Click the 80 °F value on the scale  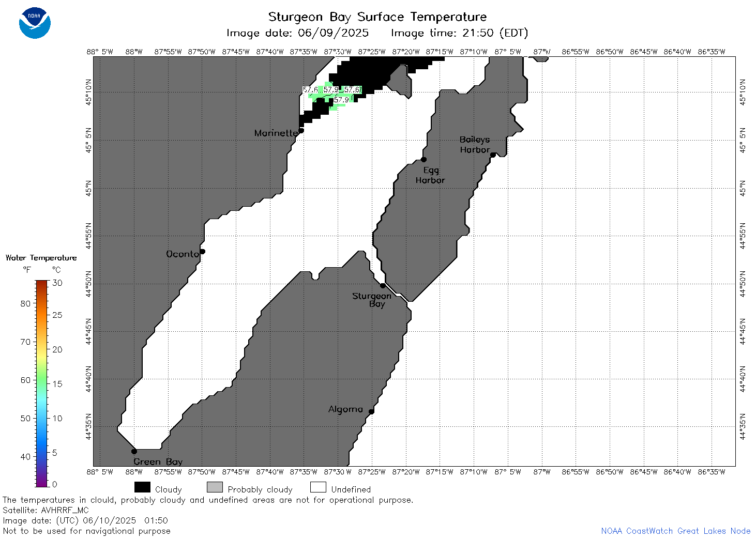(25, 303)
